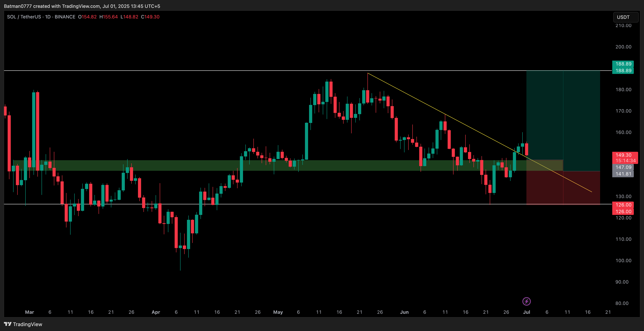Screen dimensions: 644x331
Task: Click the SOL / TetherUS symbol title
Action: coord(24,17)
